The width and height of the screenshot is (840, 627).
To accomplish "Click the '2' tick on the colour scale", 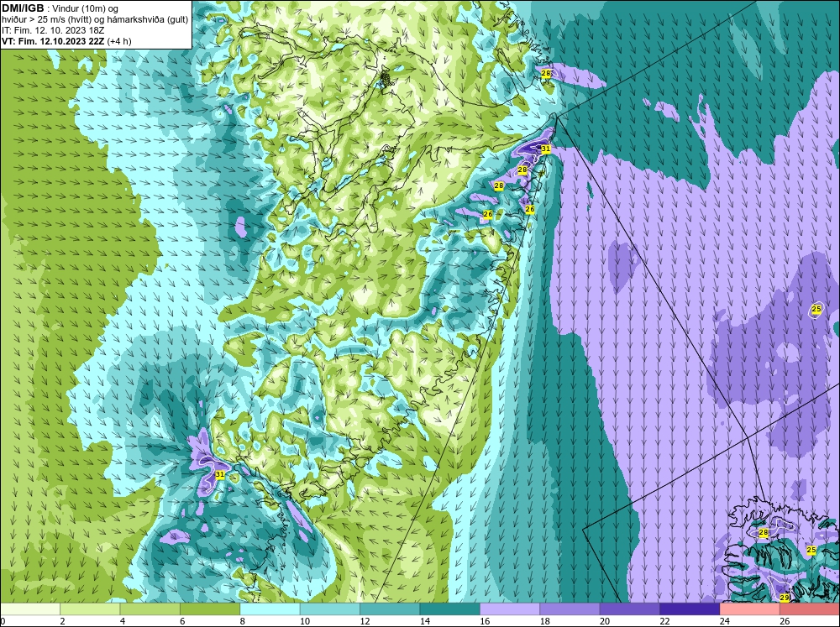I will click(63, 622).
